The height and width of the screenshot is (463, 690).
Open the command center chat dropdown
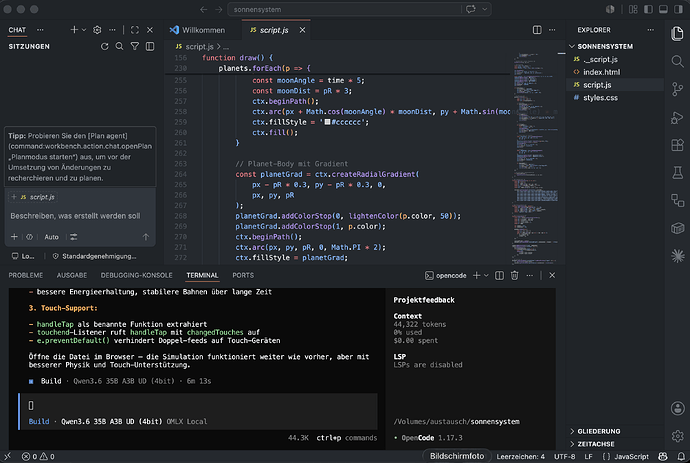484,9
